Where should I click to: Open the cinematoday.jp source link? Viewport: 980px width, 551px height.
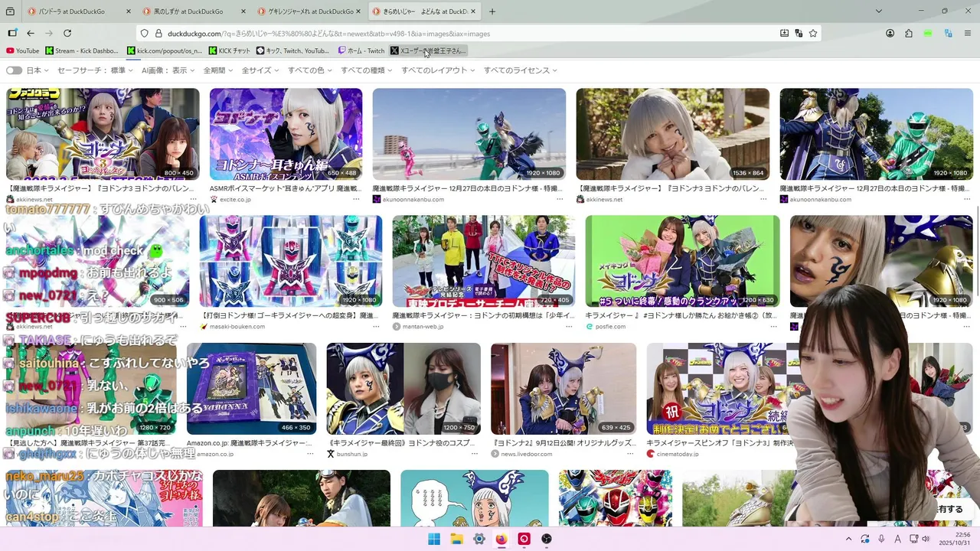(678, 454)
